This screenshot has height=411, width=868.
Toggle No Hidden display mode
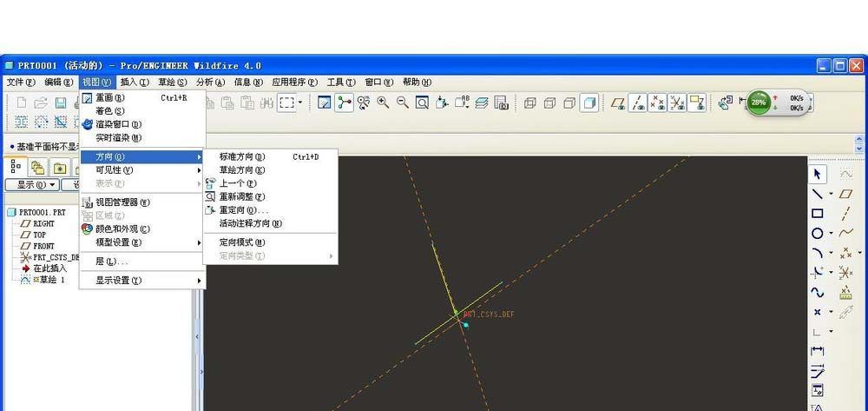(x=569, y=103)
